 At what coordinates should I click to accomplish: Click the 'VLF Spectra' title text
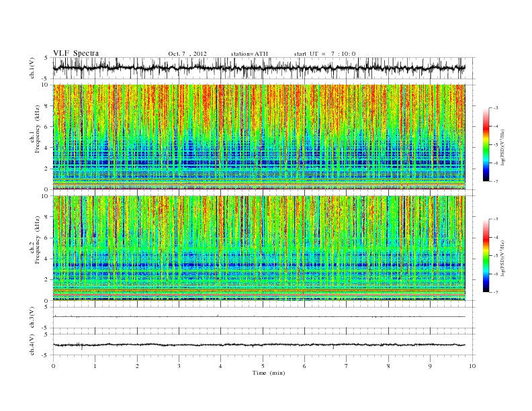coord(76,53)
